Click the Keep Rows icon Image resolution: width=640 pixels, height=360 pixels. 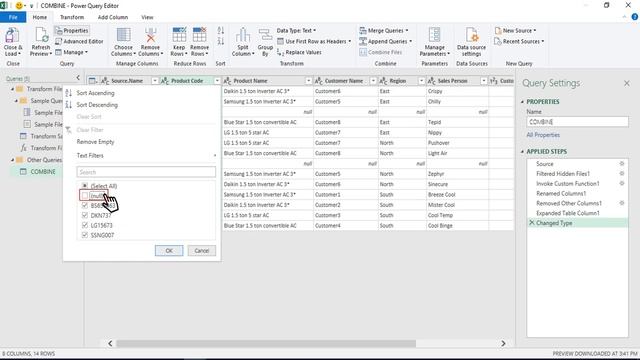coord(179,36)
